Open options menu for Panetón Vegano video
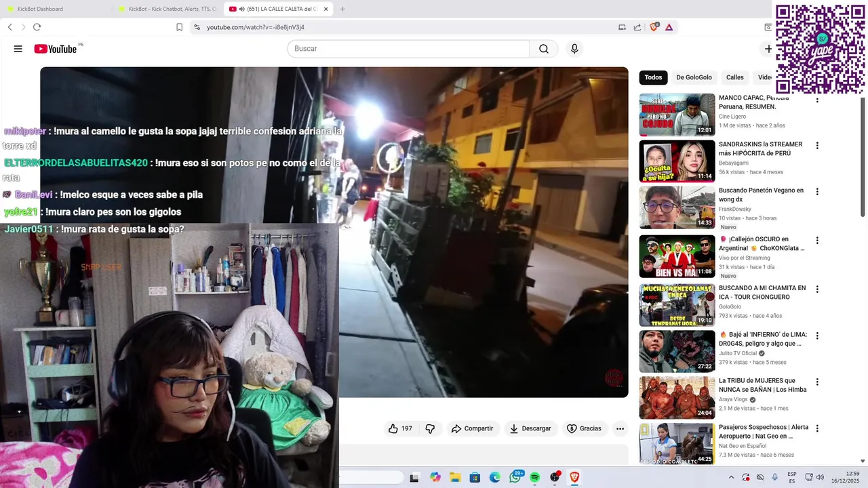The image size is (868, 488). pyautogui.click(x=817, y=192)
